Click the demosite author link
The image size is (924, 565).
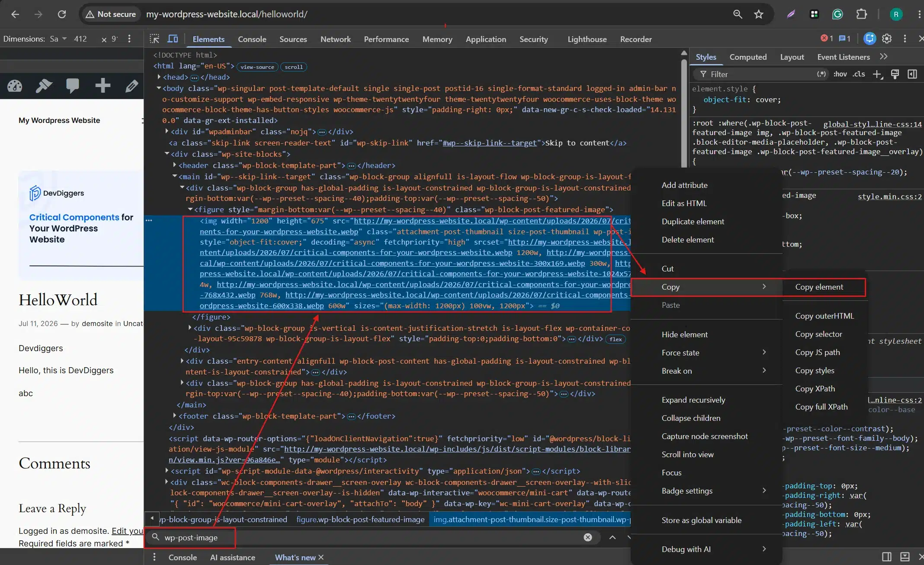pos(97,323)
